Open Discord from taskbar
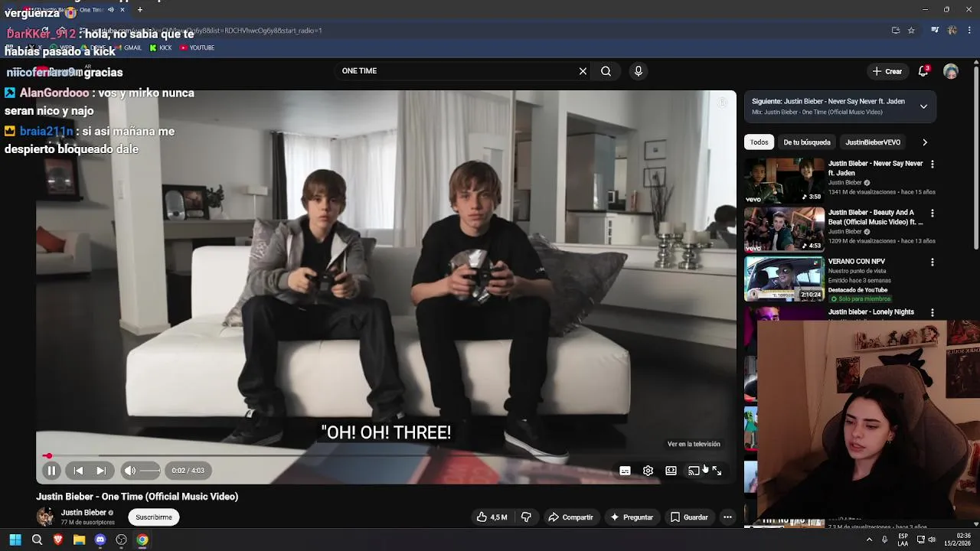This screenshot has width=980, height=551. 100,540
